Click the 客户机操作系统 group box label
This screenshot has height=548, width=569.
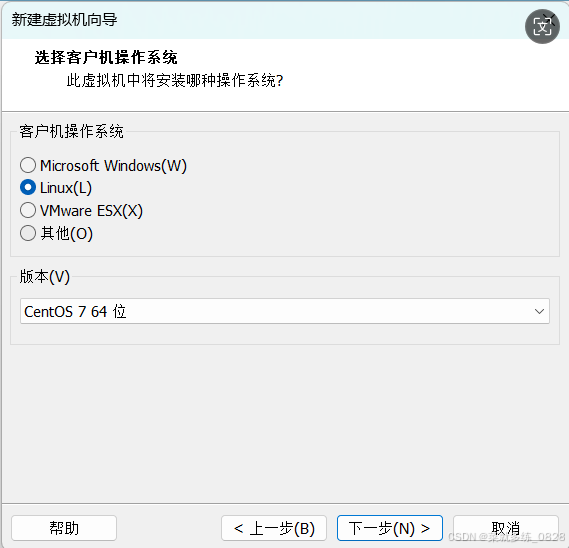coord(71,131)
